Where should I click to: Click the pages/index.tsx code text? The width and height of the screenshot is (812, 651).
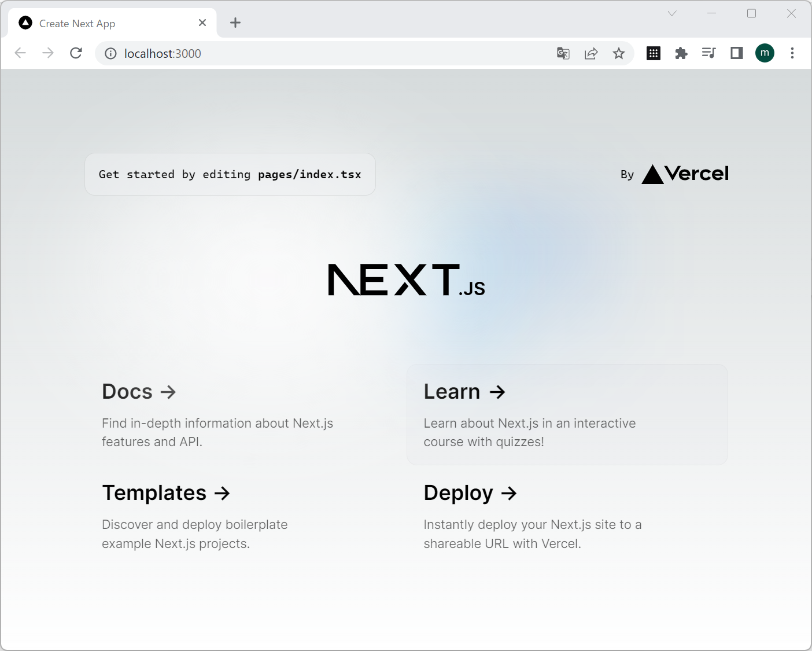(x=309, y=175)
